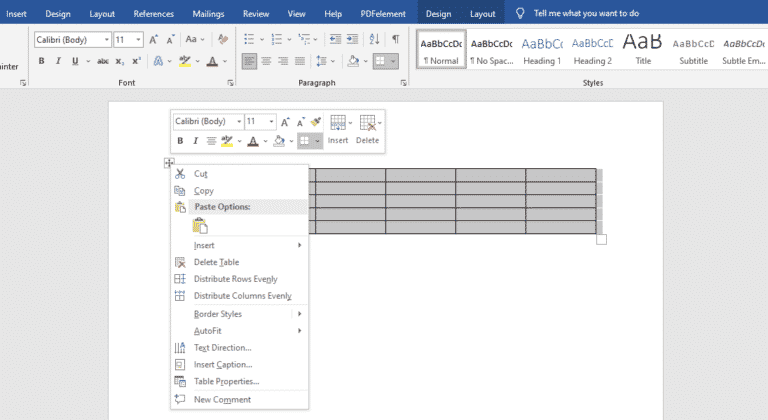Screen dimensions: 768x420
Task: Click the Strikethrough icon in ribbon
Action: pyautogui.click(x=102, y=61)
